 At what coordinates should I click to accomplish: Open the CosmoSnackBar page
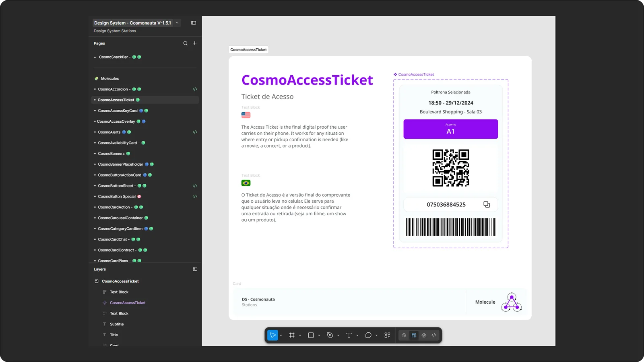145,57
